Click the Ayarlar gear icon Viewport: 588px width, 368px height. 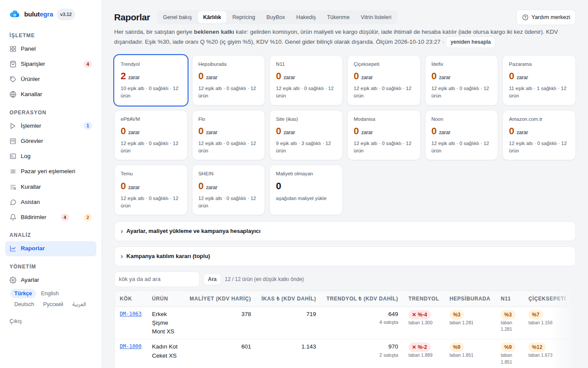(13, 280)
